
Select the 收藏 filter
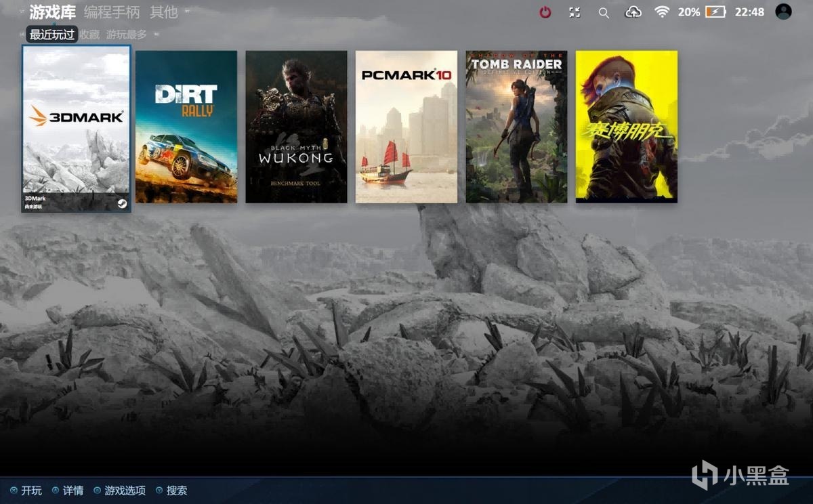click(89, 35)
